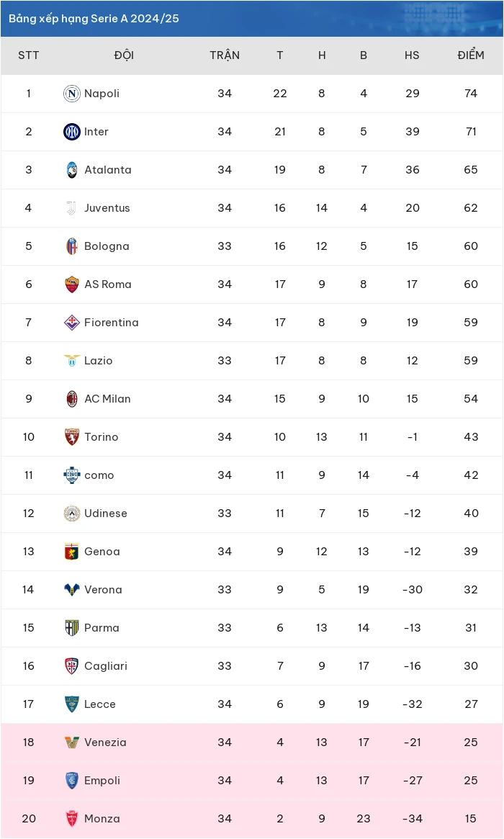Click the Monza red badge
504x839 pixels.
coord(72,819)
